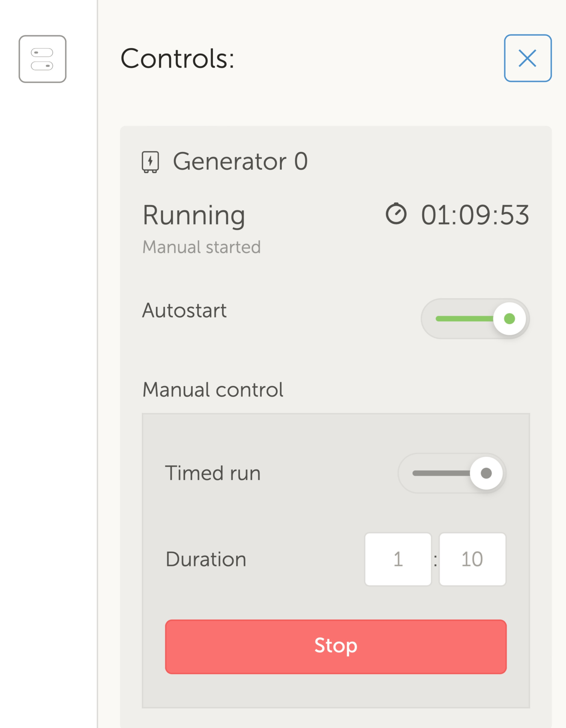
Task: Click the "Generator 0" title
Action: coord(240,161)
